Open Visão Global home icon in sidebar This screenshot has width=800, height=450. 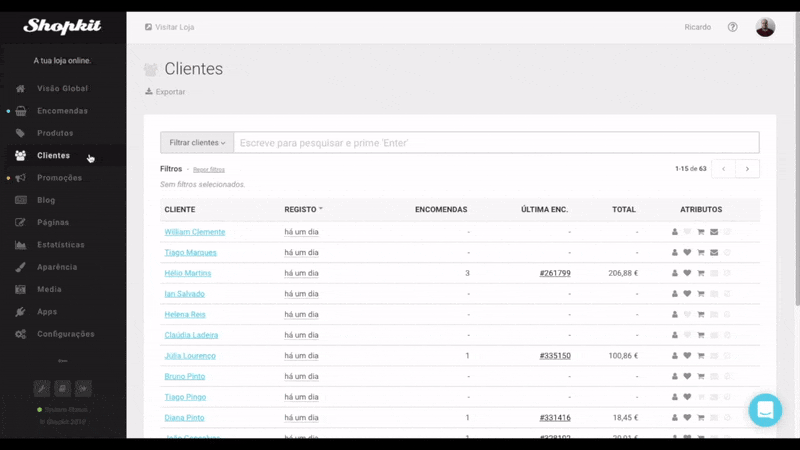pos(20,89)
